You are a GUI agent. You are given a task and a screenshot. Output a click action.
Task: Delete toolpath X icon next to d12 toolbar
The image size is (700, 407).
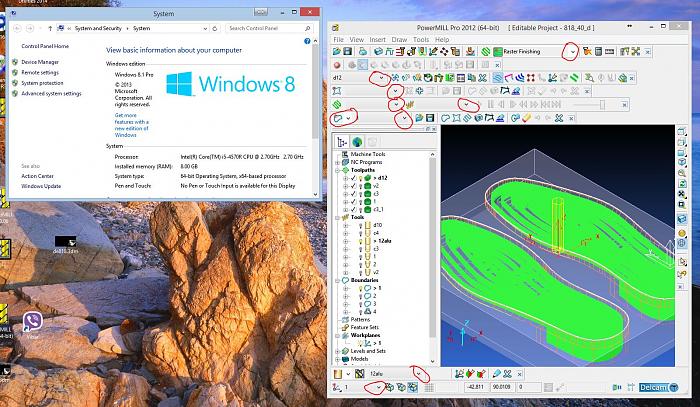[x=482, y=78]
